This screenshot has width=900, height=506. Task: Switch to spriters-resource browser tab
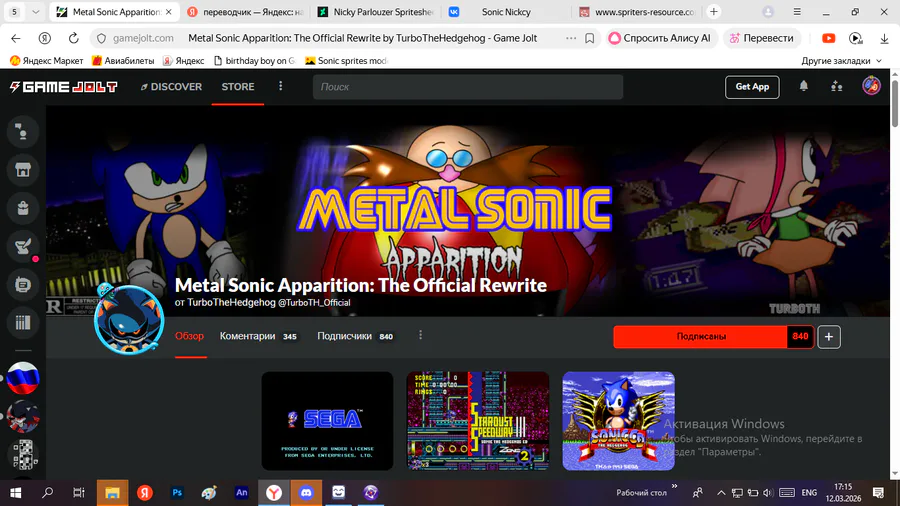tap(636, 11)
